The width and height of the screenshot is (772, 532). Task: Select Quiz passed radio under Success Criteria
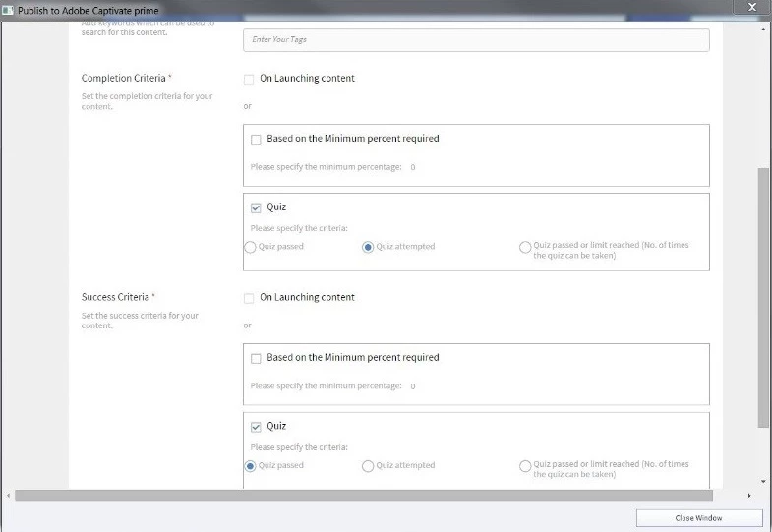pyautogui.click(x=250, y=465)
